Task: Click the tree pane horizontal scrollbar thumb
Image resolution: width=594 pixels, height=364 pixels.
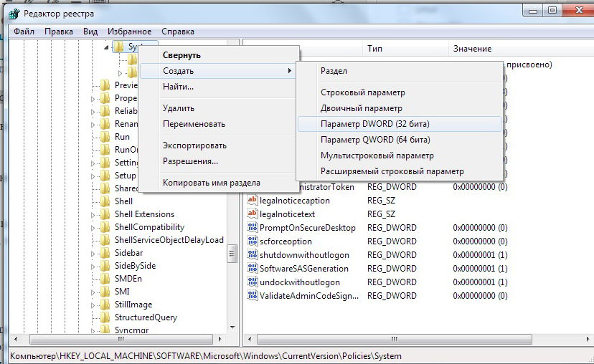Action: [x=121, y=339]
